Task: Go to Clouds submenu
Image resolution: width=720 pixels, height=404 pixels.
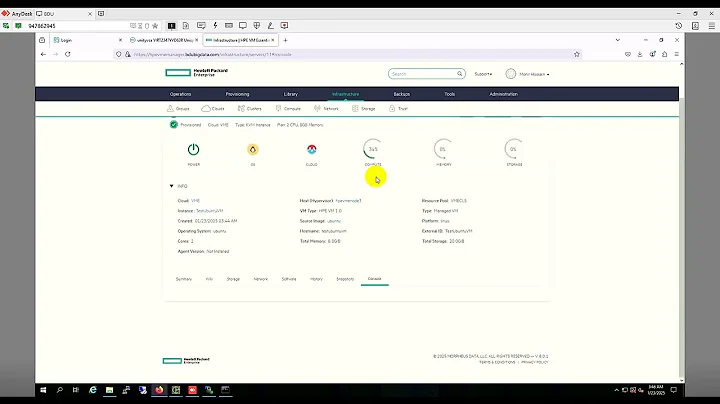Action: click(x=213, y=109)
